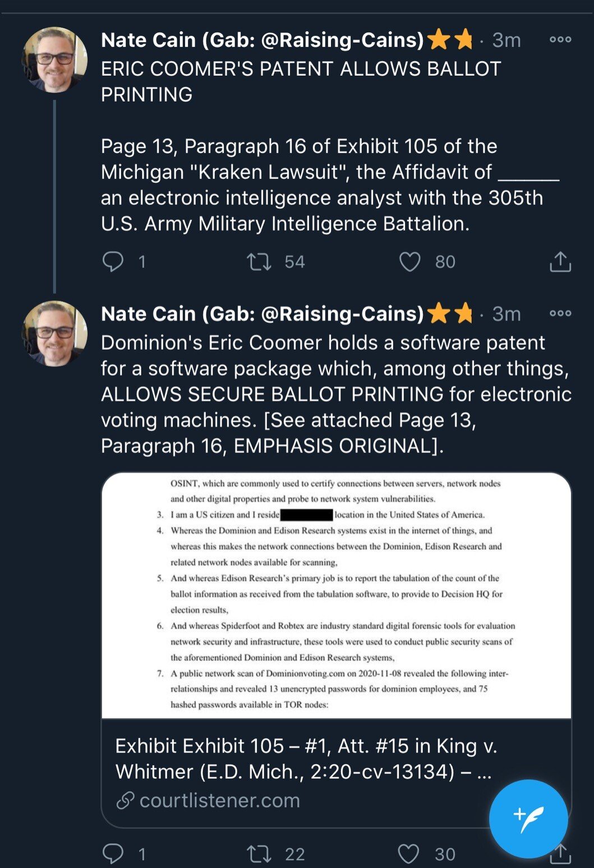Open Nate Cain's profile from second tweet name
The height and width of the screenshot is (868, 594).
pyautogui.click(x=262, y=313)
